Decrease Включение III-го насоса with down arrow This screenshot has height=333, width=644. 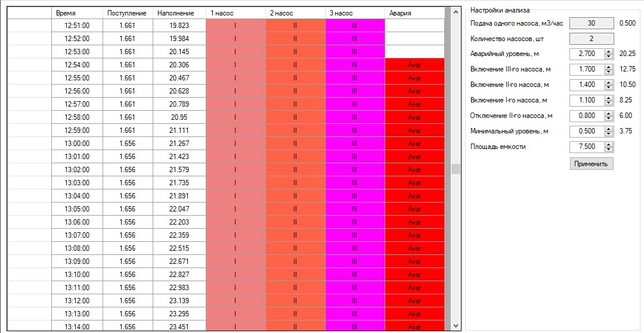tap(608, 71)
